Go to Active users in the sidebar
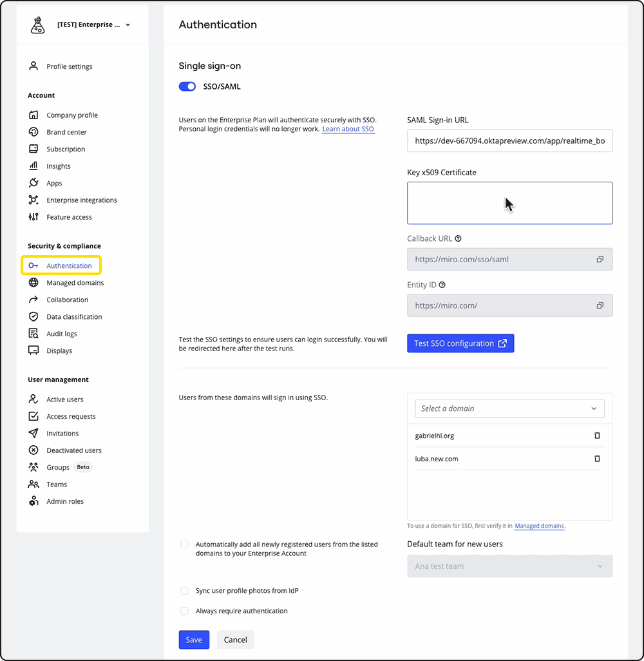Viewport: 644px width, 661px height. [x=64, y=399]
